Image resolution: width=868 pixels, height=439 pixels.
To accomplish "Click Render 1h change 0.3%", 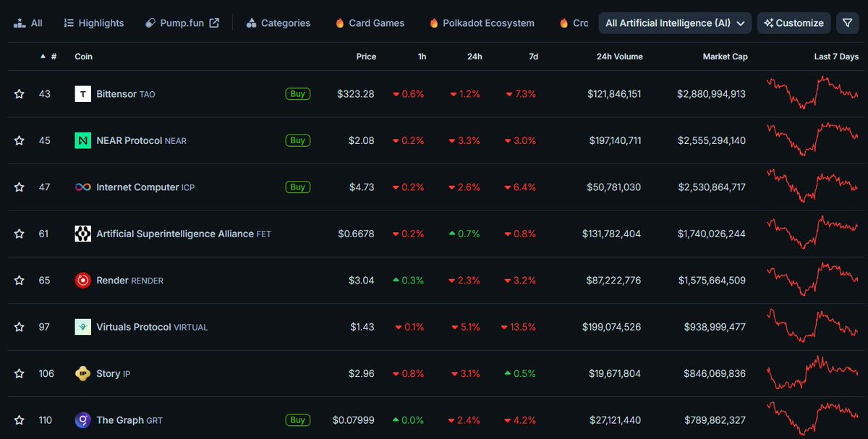I will [x=409, y=281].
